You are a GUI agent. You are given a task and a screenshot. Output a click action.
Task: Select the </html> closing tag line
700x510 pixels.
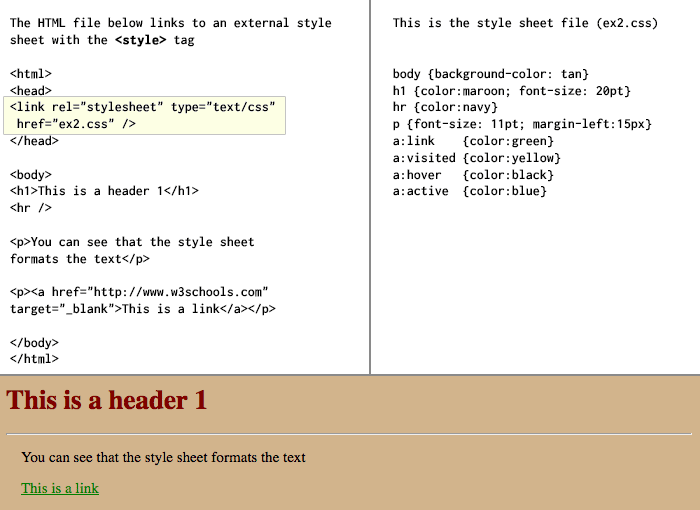(34, 359)
